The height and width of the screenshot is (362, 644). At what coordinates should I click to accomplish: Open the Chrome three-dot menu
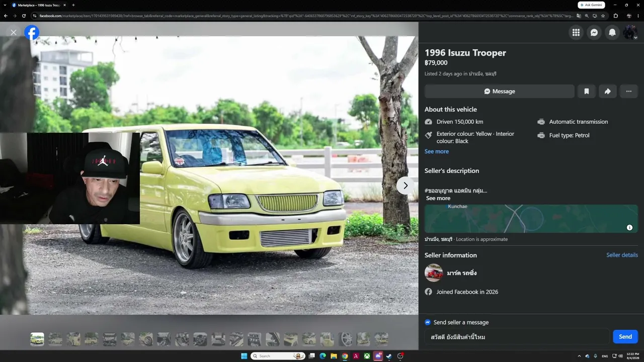tap(638, 16)
